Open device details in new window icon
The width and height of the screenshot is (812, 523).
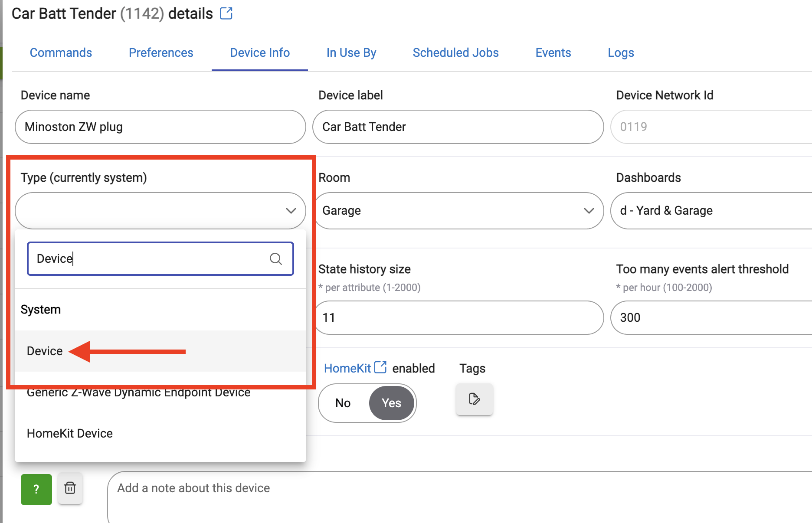pos(226,13)
